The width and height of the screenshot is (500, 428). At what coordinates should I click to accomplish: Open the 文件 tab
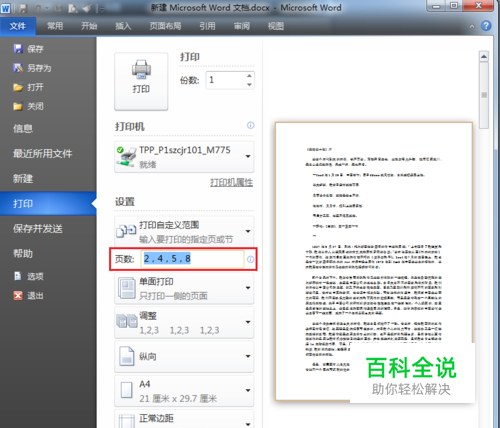(18, 26)
